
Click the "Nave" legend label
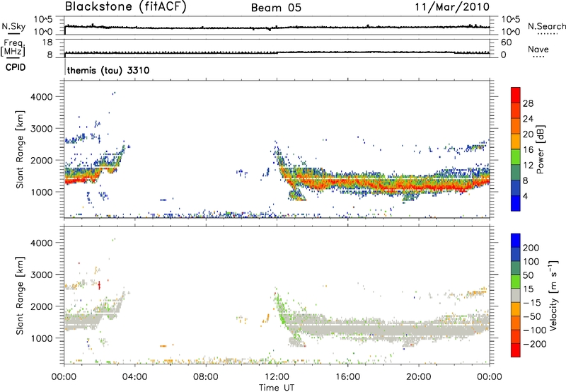click(x=538, y=49)
